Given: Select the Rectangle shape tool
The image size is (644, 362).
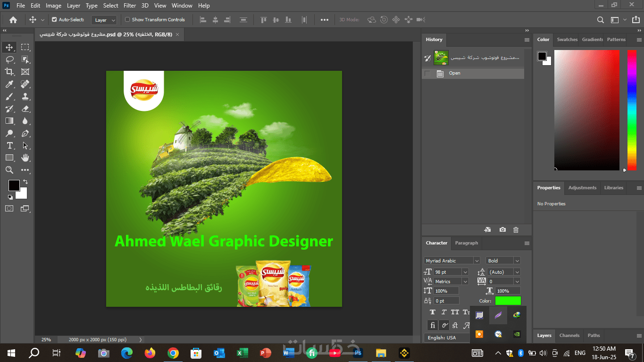Looking at the screenshot, I should [x=9, y=158].
